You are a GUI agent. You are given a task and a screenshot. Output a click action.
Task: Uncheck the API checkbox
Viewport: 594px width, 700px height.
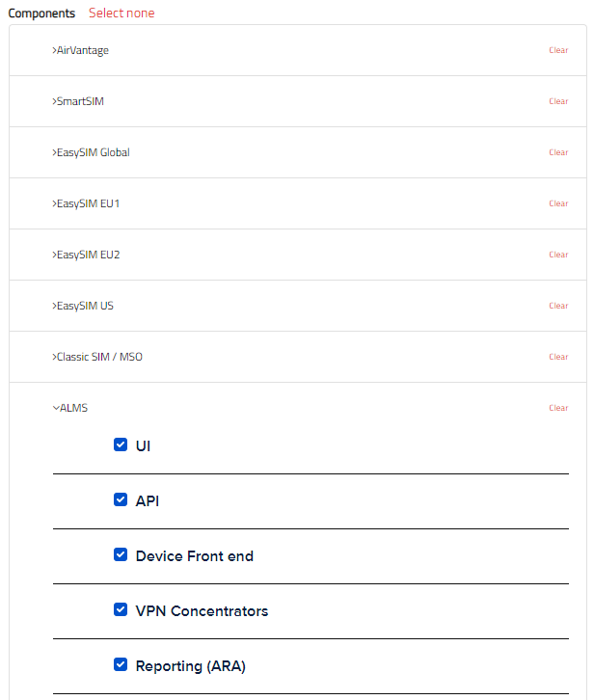click(x=121, y=499)
